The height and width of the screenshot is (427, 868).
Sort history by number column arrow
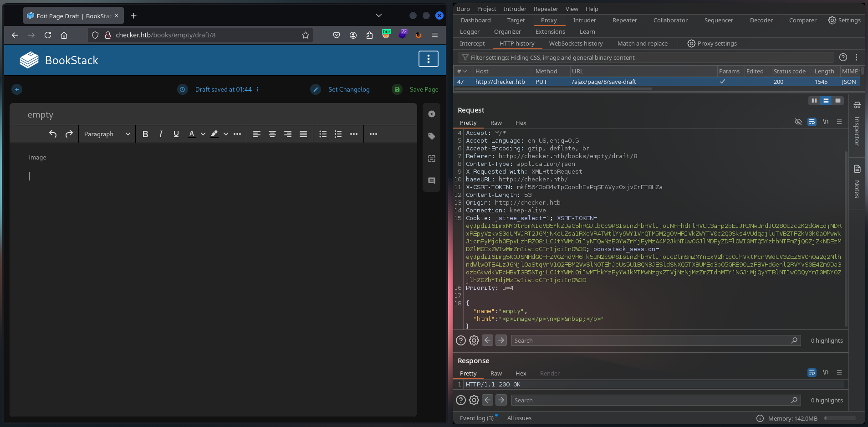[x=465, y=71]
